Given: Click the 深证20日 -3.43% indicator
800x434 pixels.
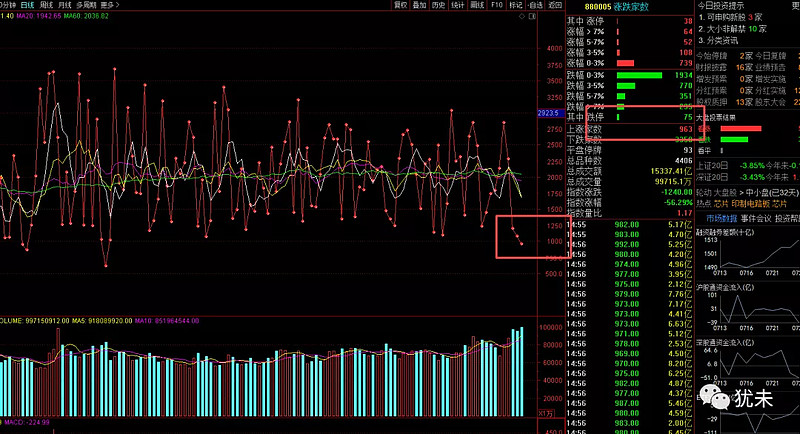Looking at the screenshot, I should click(730, 177).
